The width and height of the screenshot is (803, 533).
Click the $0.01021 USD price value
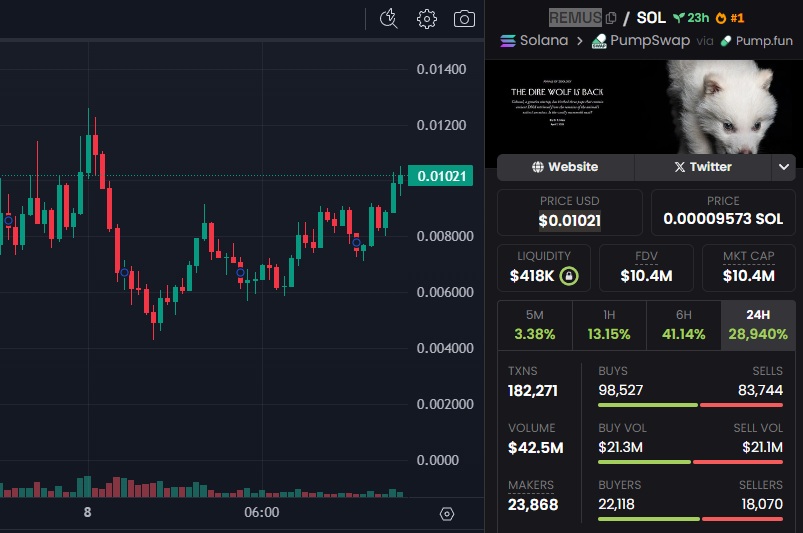(x=569, y=221)
